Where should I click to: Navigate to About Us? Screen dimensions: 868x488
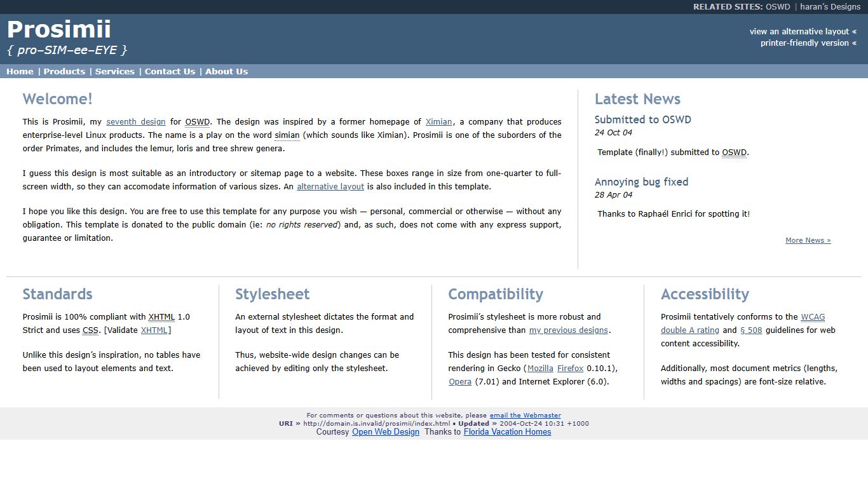click(226, 71)
